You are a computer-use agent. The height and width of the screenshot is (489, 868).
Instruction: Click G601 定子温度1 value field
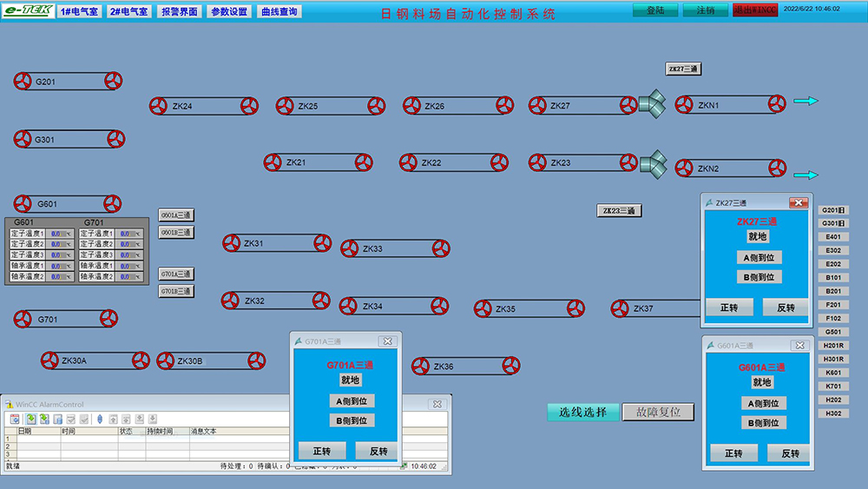60,234
